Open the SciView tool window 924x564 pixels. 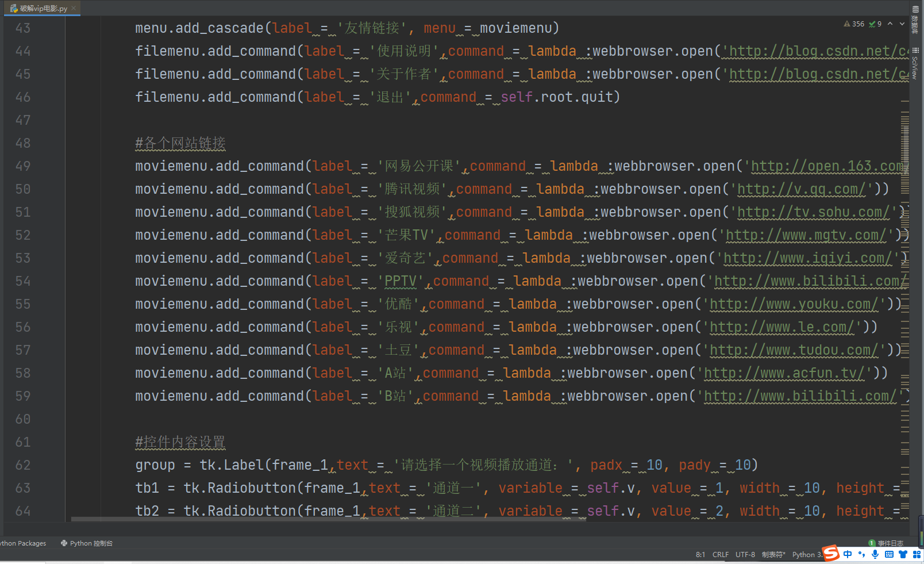click(x=915, y=63)
